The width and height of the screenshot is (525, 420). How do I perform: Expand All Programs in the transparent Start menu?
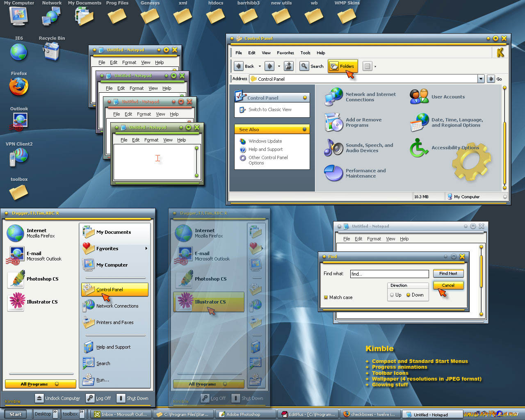click(x=208, y=384)
